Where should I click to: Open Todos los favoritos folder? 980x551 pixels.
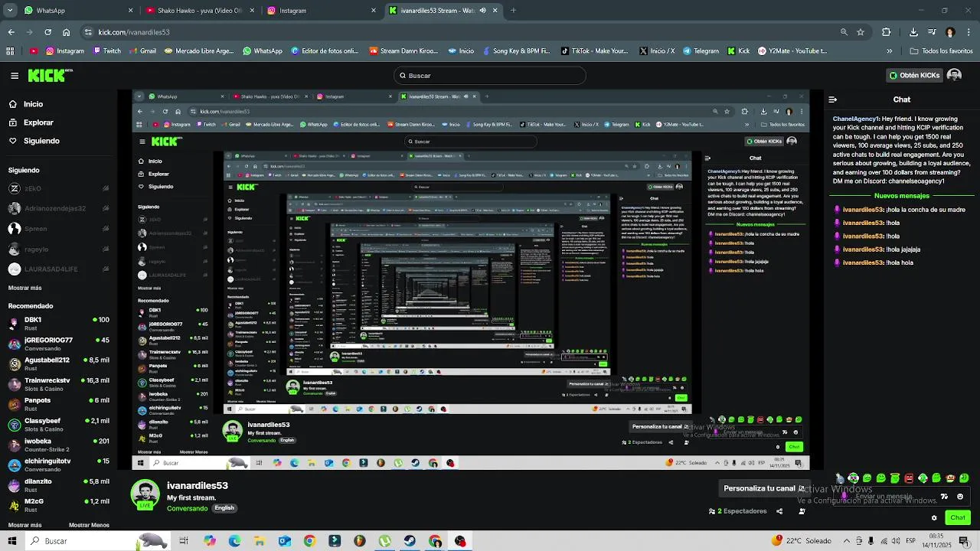click(x=941, y=51)
